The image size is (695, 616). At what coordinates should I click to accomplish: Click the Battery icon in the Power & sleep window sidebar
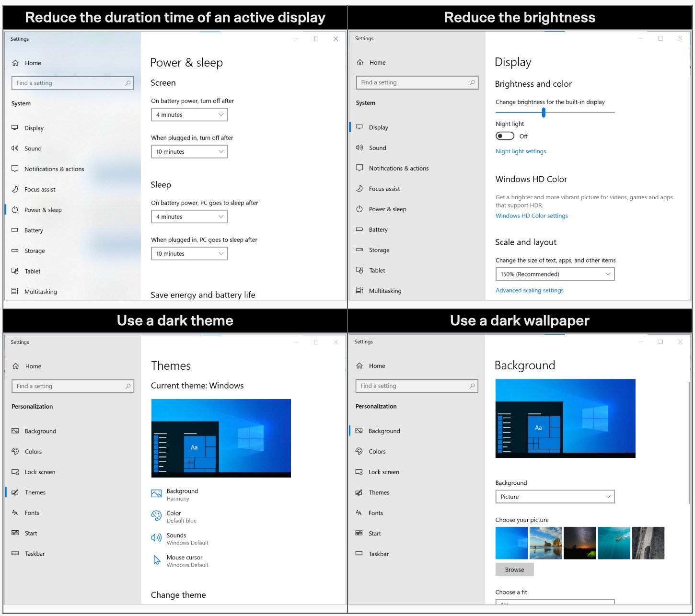click(15, 230)
